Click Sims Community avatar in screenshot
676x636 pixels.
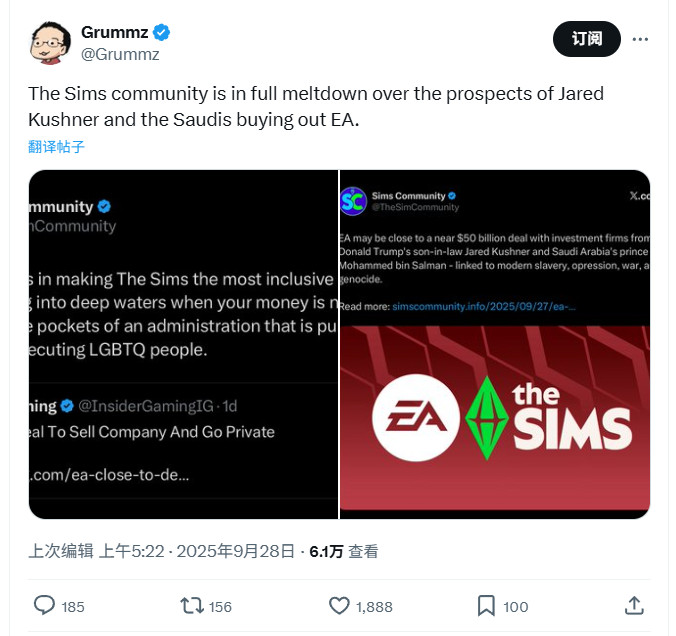[x=353, y=201]
